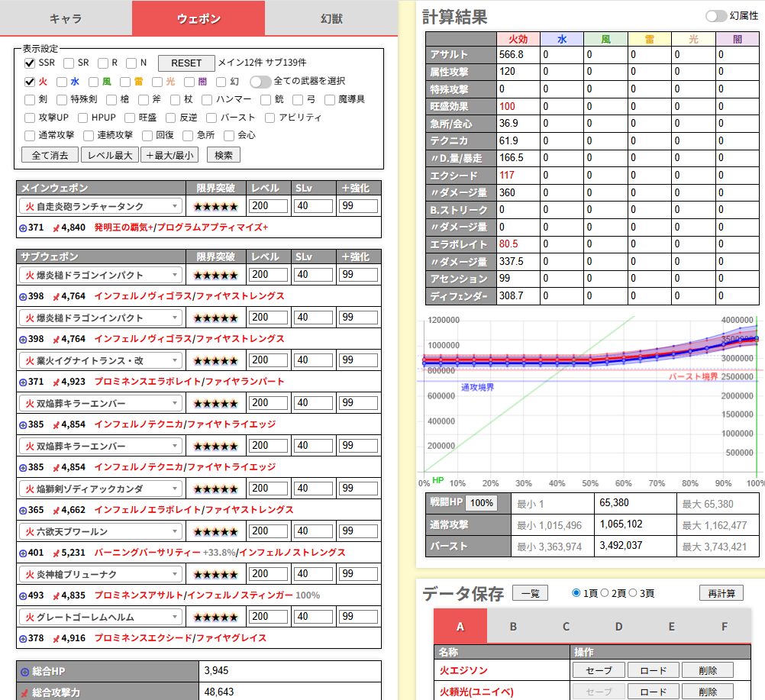Image resolution: width=765 pixels, height=700 pixels.
Task: Switch to the キャラ tab
Action: (66, 18)
